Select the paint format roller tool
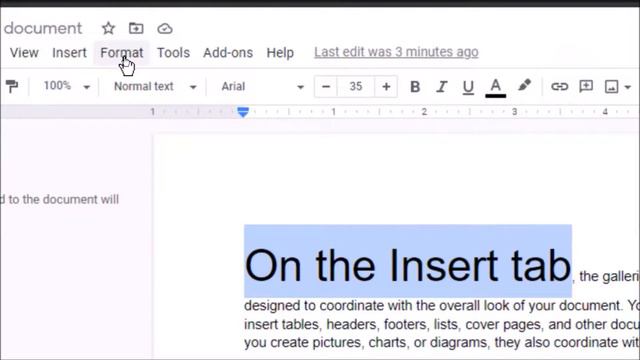Image resolution: width=640 pixels, height=360 pixels. pos(12,87)
